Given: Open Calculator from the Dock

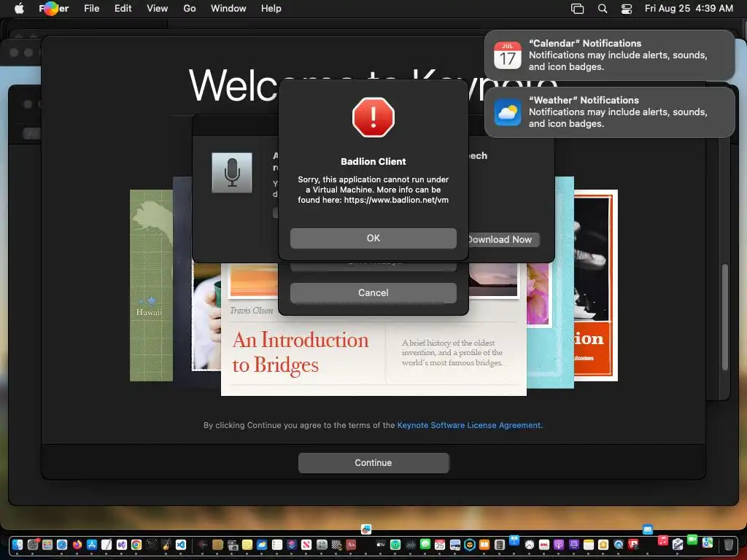Looking at the screenshot, I should click(x=500, y=545).
